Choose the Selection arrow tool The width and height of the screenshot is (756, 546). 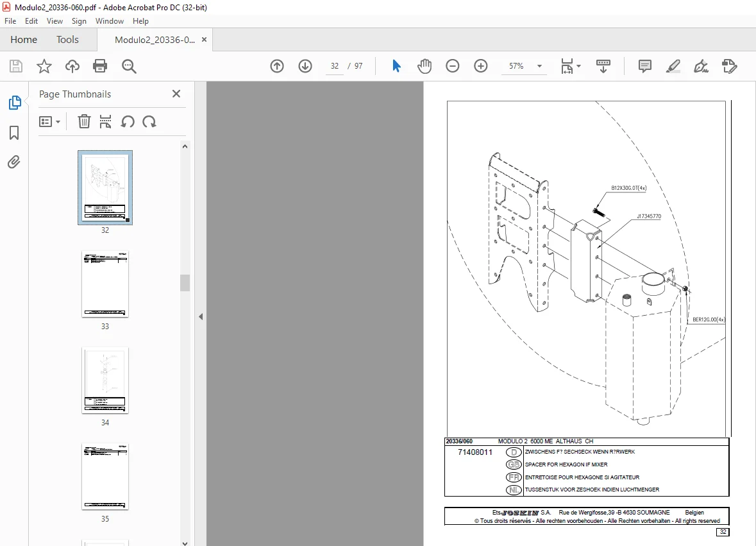coord(396,66)
